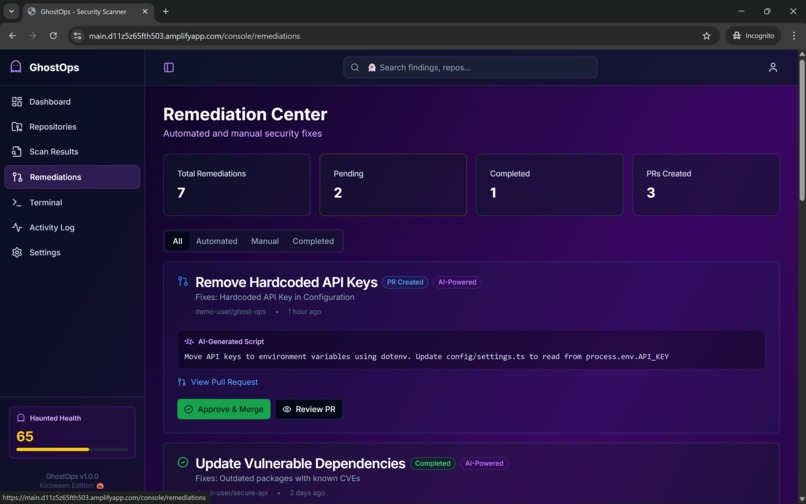This screenshot has height=504, width=806.
Task: Switch to the Automated tab
Action: (x=216, y=241)
